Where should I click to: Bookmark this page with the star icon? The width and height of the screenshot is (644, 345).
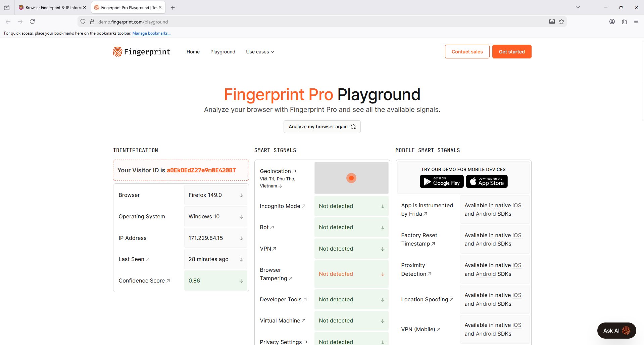tap(561, 21)
